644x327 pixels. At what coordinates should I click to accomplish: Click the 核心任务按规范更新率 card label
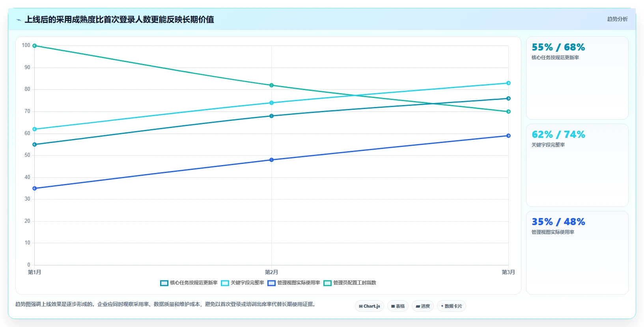555,58
